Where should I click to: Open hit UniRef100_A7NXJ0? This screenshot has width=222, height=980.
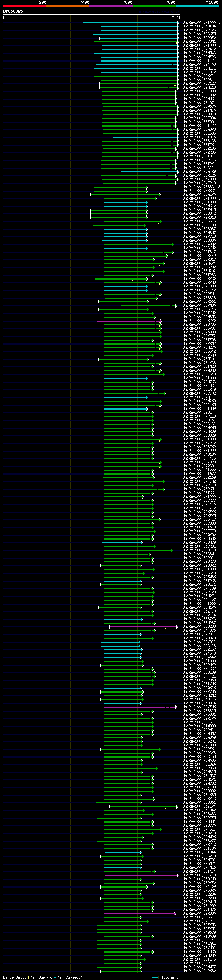coord(199,206)
